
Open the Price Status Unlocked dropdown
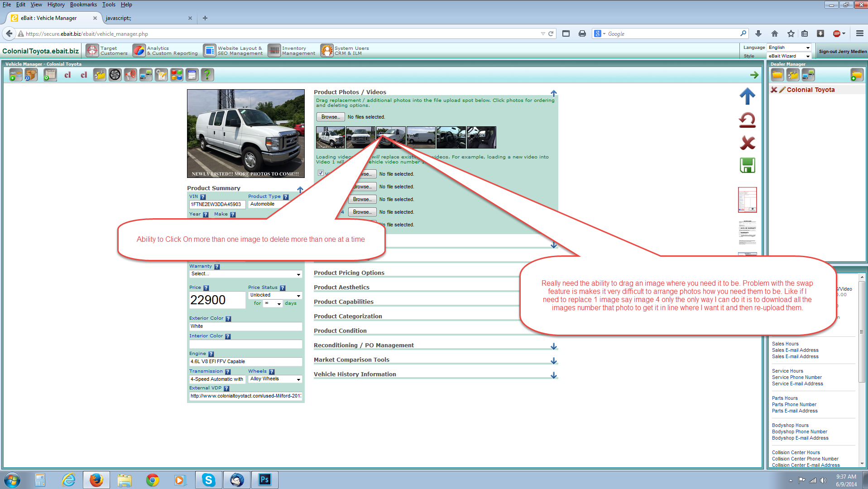pyautogui.click(x=275, y=295)
